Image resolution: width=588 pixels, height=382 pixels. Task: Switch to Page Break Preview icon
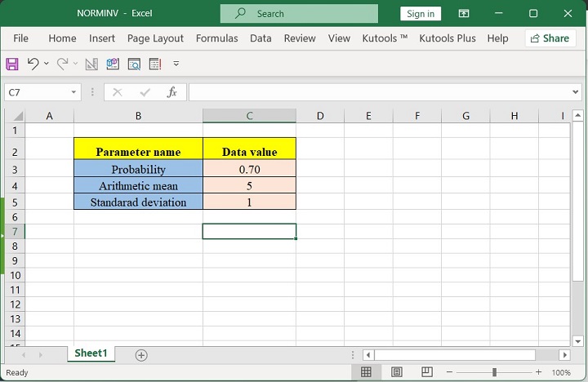(x=427, y=372)
